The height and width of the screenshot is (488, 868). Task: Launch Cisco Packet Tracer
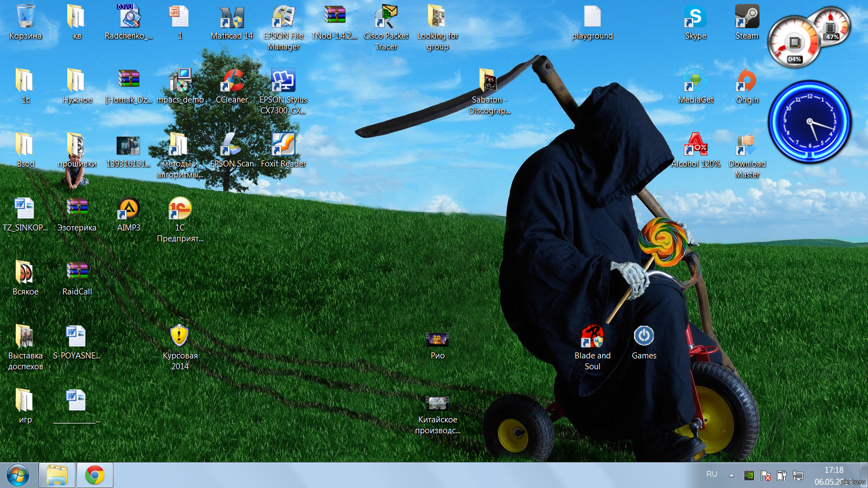(386, 28)
